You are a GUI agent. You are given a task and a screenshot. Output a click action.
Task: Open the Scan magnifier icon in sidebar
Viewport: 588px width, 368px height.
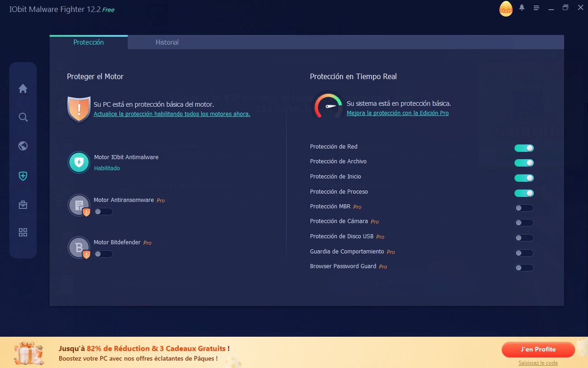23,117
